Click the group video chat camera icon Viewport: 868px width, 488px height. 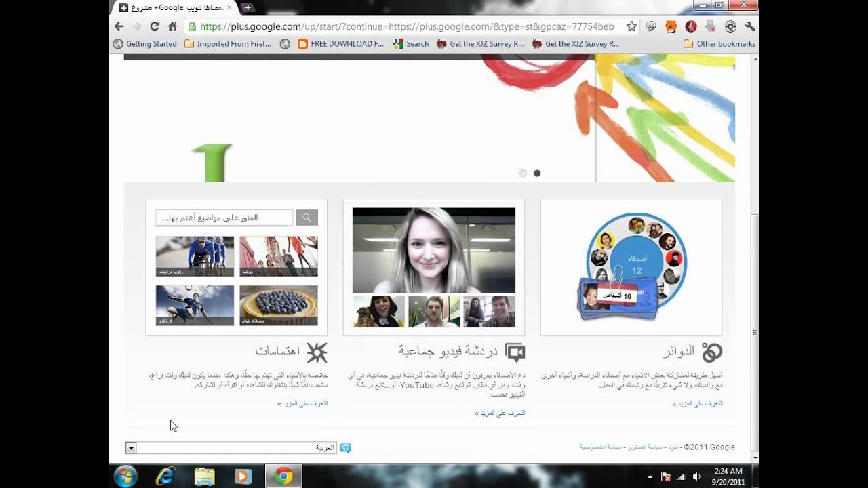tap(515, 352)
